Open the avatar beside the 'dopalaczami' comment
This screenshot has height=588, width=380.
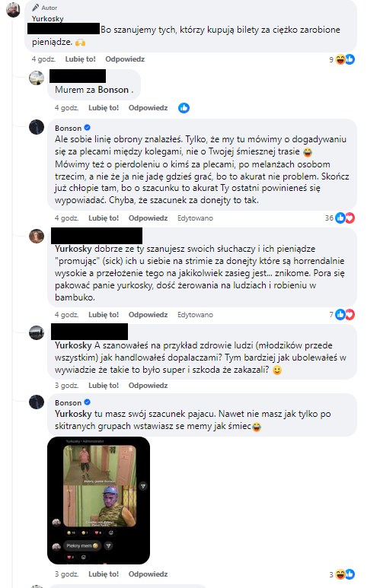37,332
